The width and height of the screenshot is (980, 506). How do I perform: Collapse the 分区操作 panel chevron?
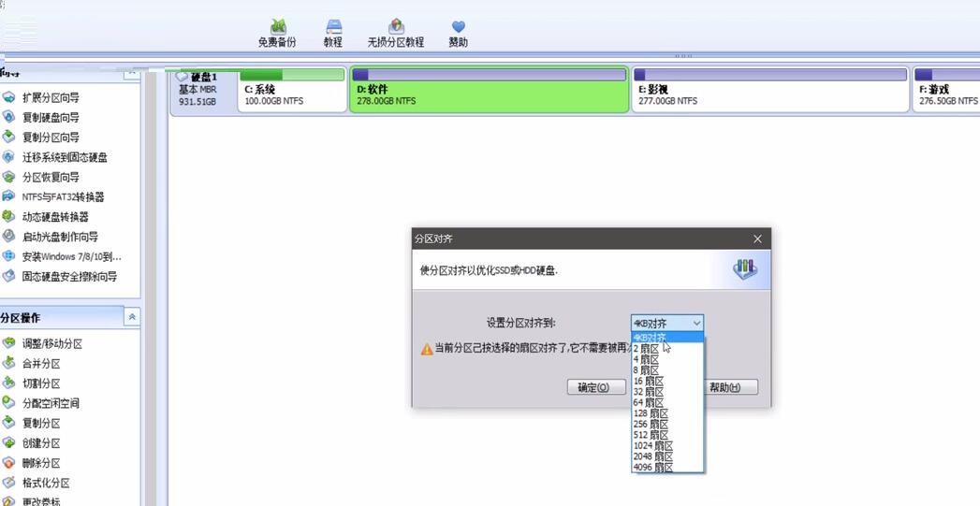click(x=132, y=317)
